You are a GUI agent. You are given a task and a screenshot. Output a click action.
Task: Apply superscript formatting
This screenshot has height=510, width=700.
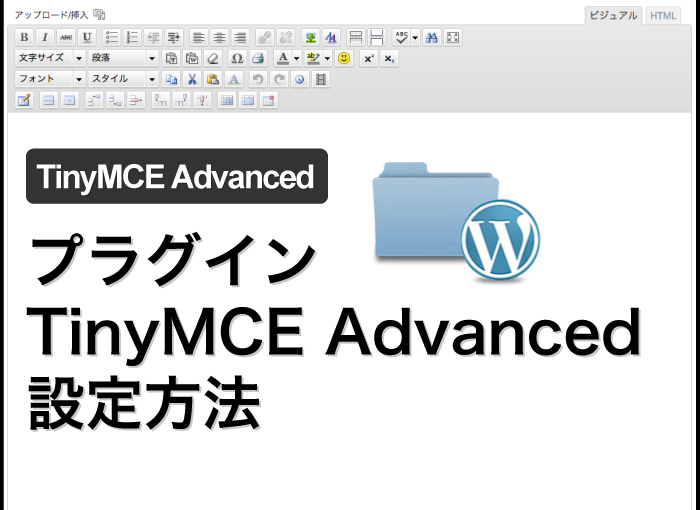click(x=368, y=58)
